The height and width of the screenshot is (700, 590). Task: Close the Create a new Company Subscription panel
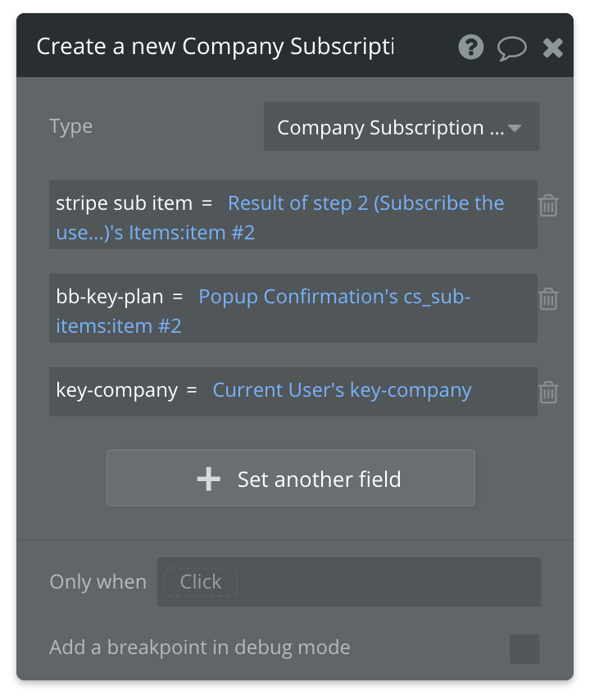[553, 48]
